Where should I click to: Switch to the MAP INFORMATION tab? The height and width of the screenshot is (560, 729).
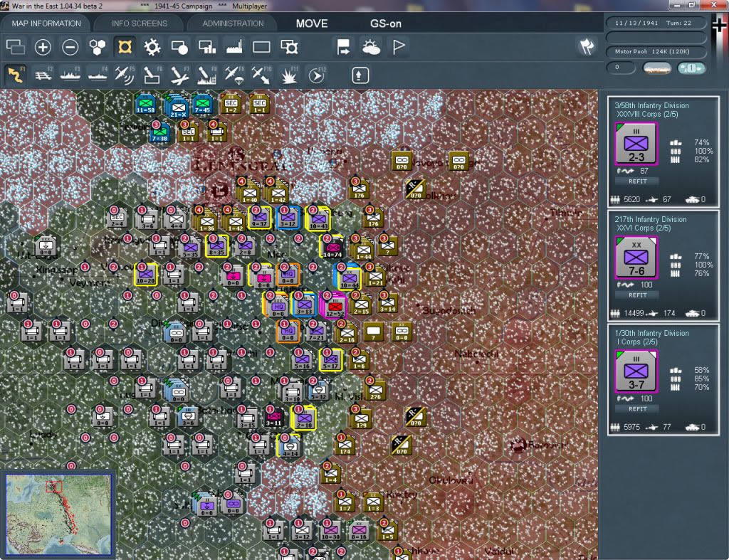click(46, 23)
